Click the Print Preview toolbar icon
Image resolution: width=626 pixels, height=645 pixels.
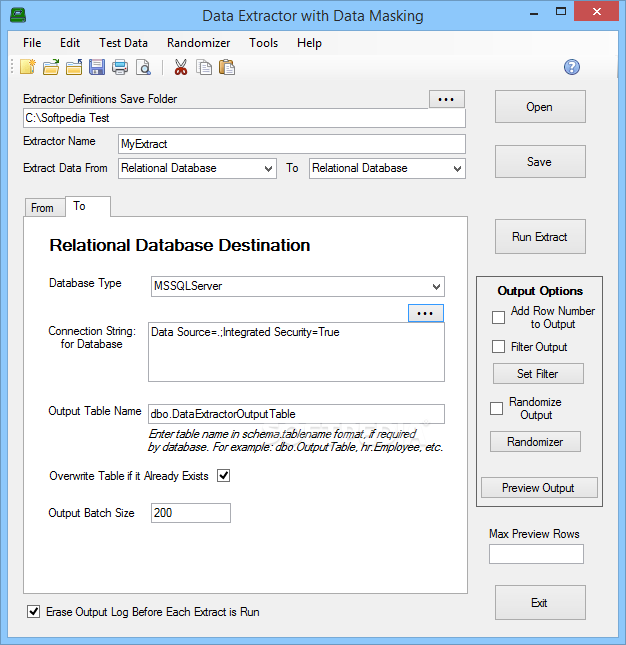tap(143, 67)
